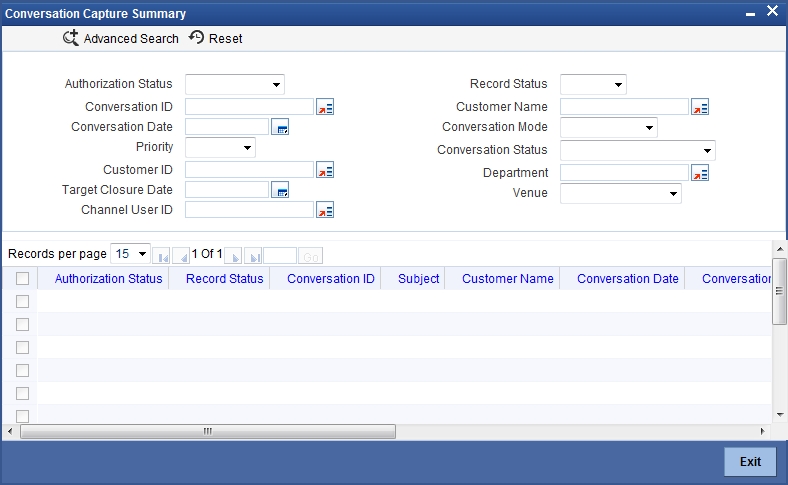Tick the third result row checkbox
The image size is (788, 485).
coord(23,347)
